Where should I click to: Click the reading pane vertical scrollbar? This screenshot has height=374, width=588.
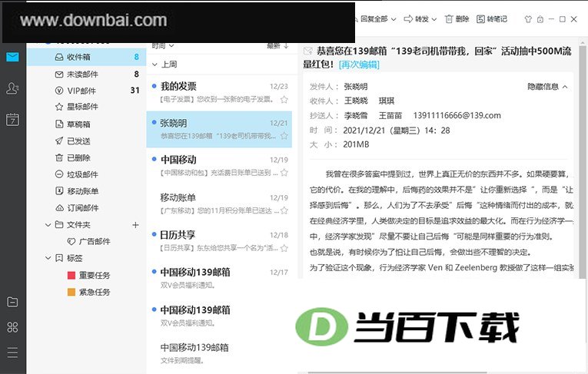click(583, 161)
